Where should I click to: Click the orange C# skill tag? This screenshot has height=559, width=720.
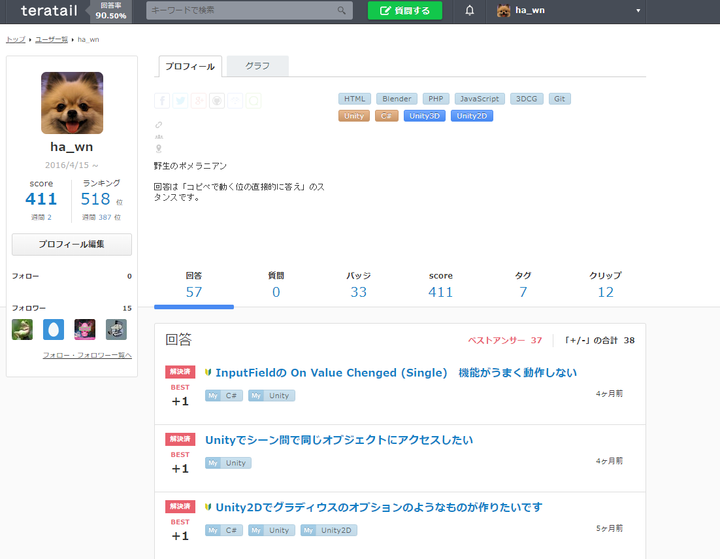click(x=386, y=116)
